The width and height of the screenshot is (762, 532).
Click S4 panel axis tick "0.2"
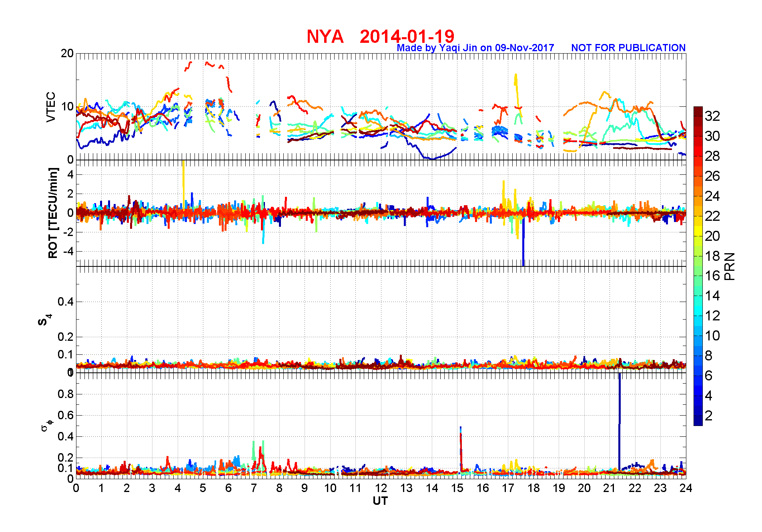pos(66,337)
